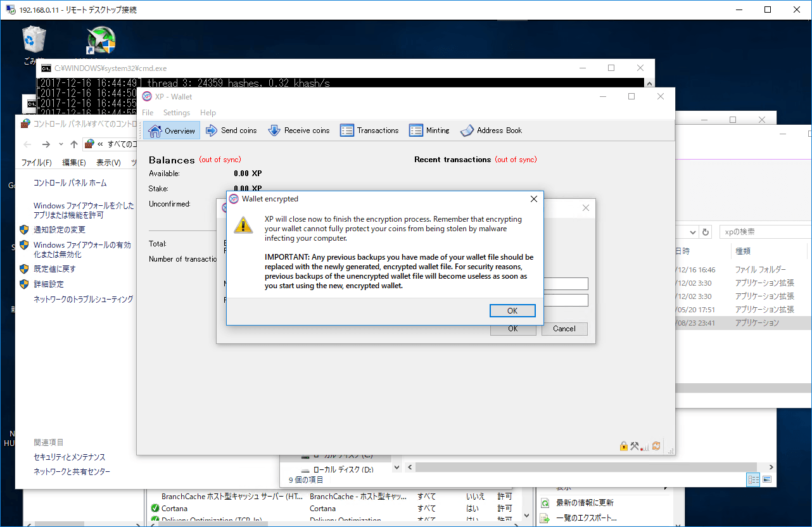812x527 pixels.
Task: Open the wallet Settings menu
Action: [176, 113]
